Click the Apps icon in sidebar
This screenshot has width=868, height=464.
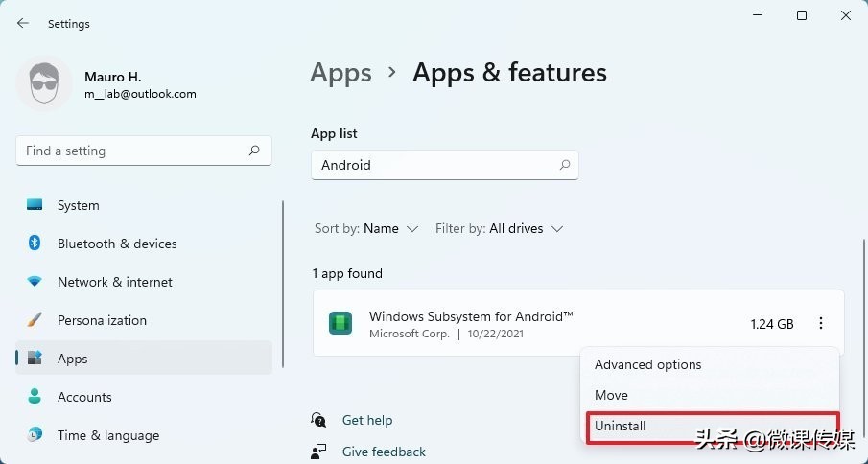pyautogui.click(x=35, y=359)
